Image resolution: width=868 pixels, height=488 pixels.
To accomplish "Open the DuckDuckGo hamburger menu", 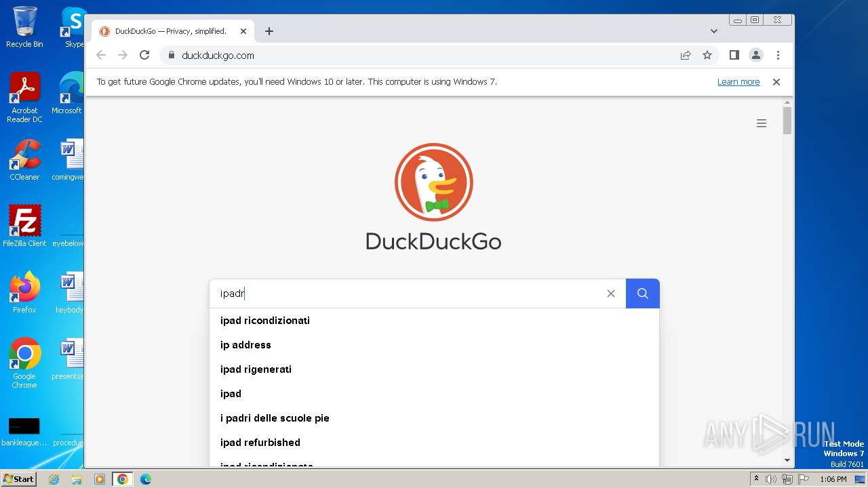I will (x=762, y=123).
